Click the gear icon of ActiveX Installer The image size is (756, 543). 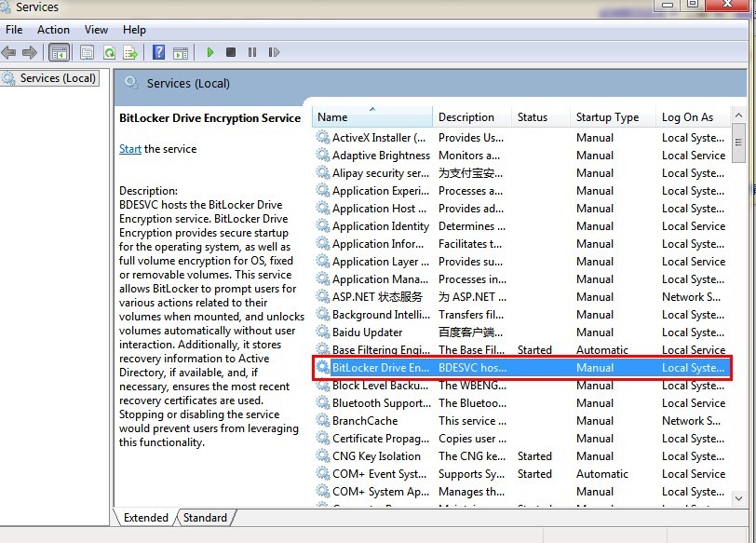(322, 138)
